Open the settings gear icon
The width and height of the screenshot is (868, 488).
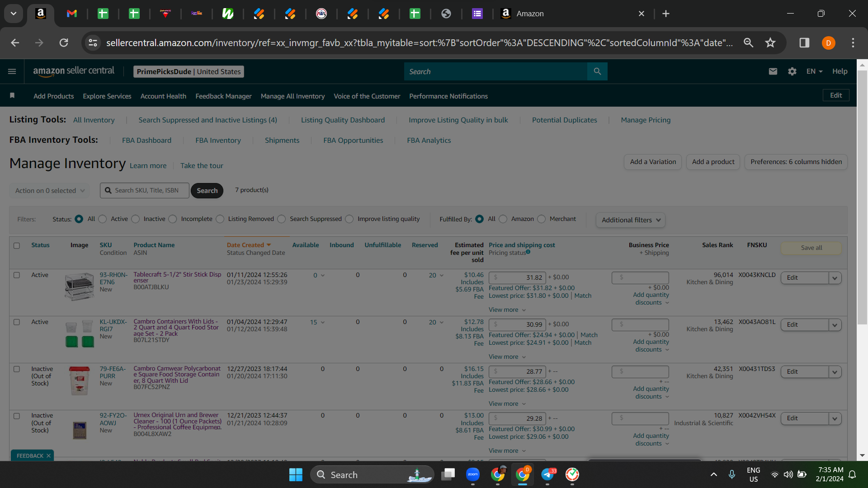[x=792, y=71]
